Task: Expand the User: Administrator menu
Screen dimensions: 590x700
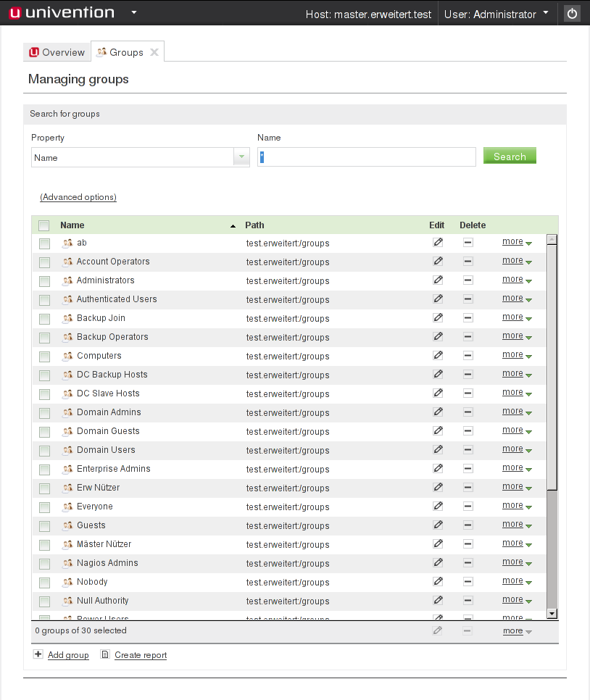Action: (545, 13)
